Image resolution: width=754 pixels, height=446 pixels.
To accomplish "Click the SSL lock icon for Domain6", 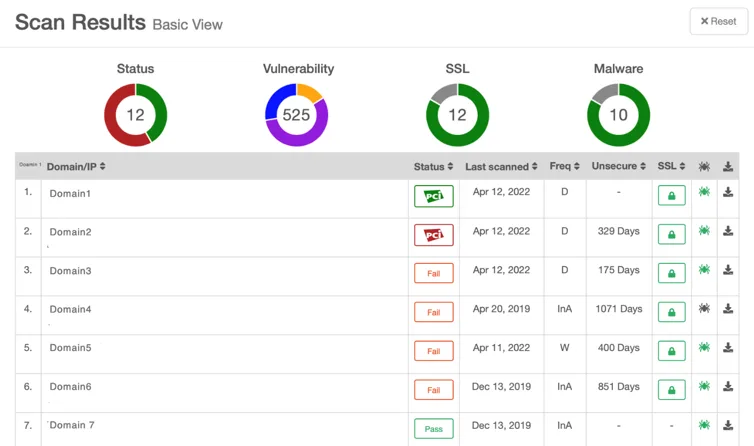I will (671, 390).
